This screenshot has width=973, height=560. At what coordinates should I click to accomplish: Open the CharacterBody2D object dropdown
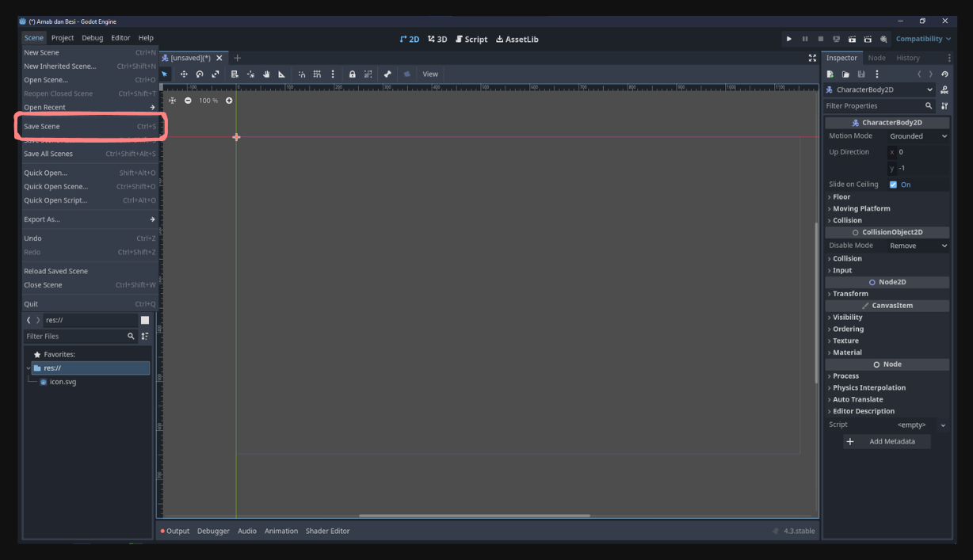click(x=880, y=90)
